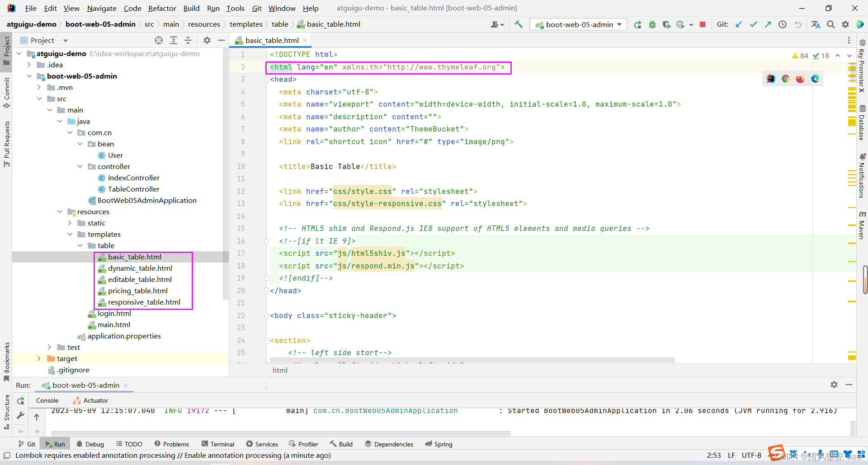Click the 84 warnings indicator
The image size is (868, 465).
(x=800, y=56)
